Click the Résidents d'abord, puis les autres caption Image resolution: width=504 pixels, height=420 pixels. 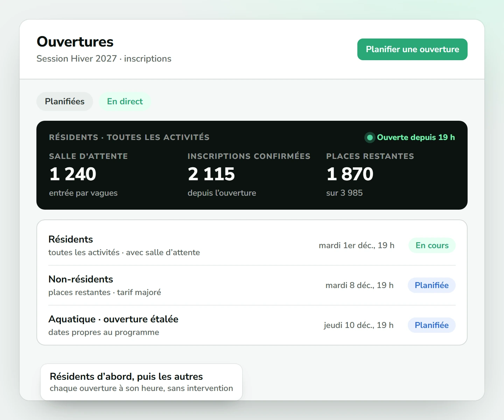click(126, 377)
